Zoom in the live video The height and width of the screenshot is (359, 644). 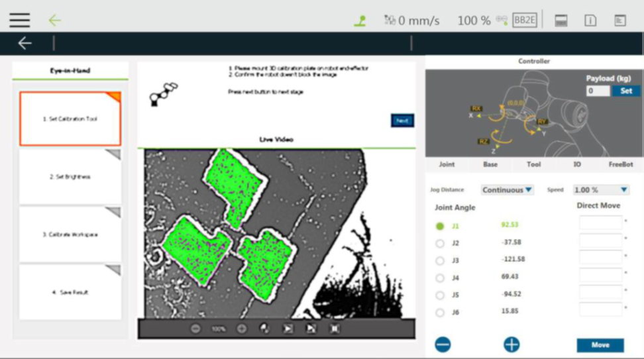point(242,329)
